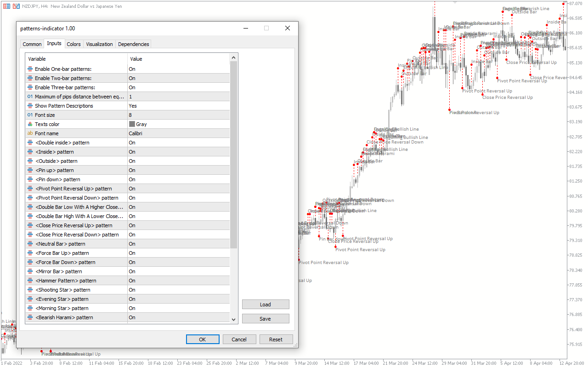588x368 pixels.
Task: Toggle Show Pattern Descriptions Yes value
Action: (x=178, y=106)
